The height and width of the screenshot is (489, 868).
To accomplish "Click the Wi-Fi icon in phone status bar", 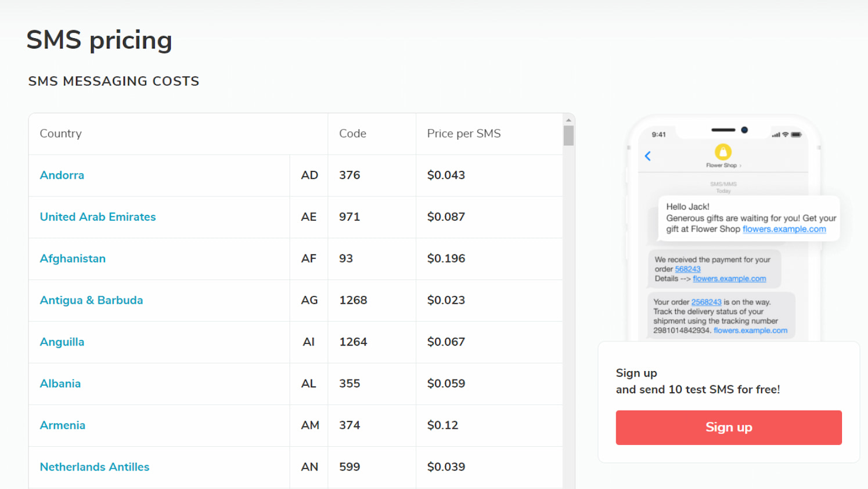I will point(784,135).
